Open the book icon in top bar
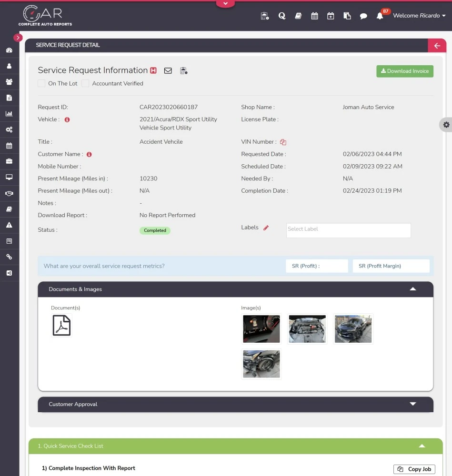 tap(298, 16)
